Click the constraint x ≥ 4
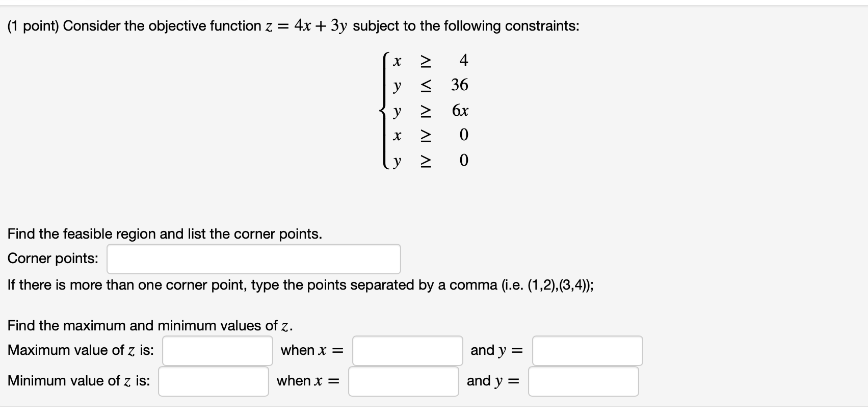Viewport: 868px width, 413px height. [x=430, y=61]
